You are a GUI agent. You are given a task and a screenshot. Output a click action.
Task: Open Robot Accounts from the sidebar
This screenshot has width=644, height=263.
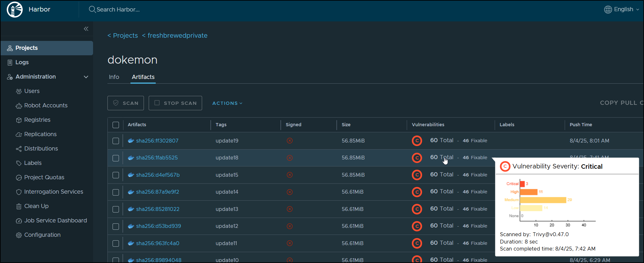tap(46, 105)
